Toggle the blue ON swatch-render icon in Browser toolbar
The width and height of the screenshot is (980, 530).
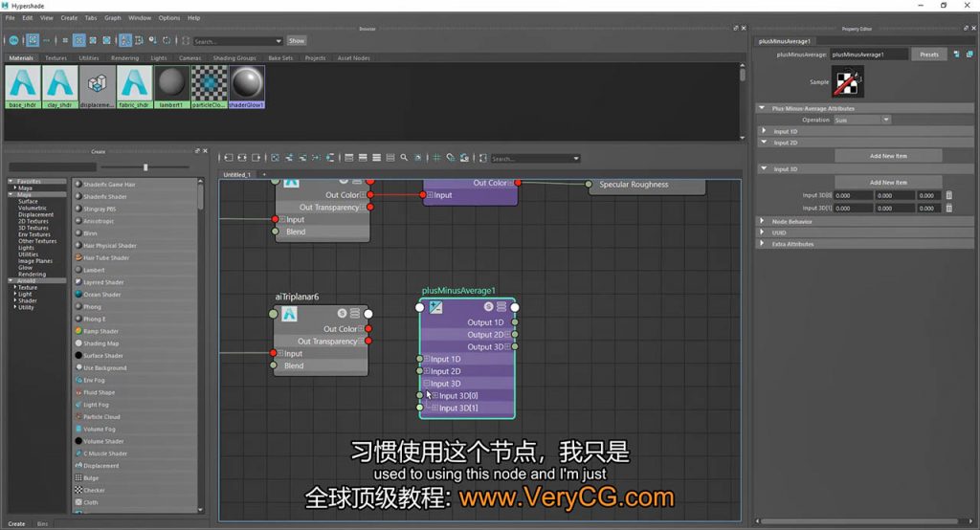click(x=13, y=40)
